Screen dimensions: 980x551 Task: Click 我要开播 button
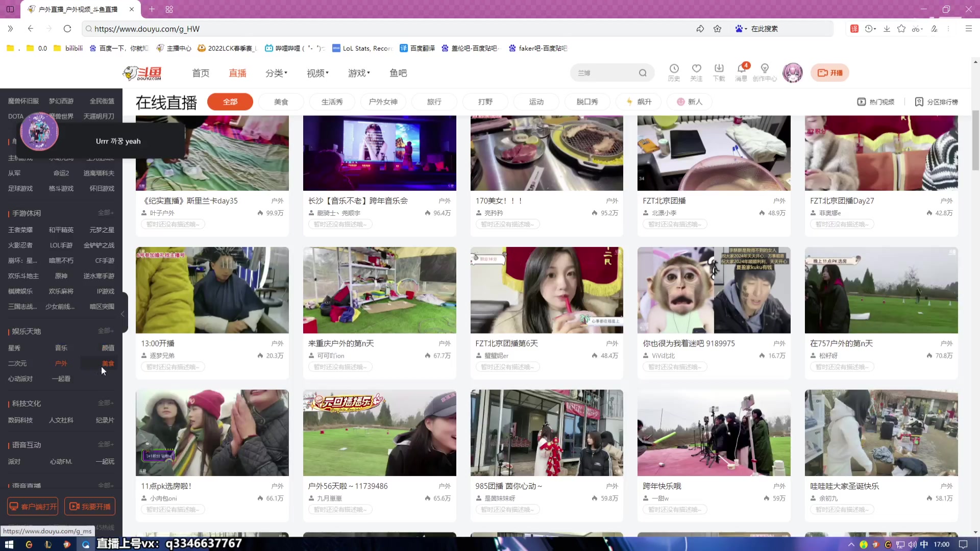pos(90,507)
